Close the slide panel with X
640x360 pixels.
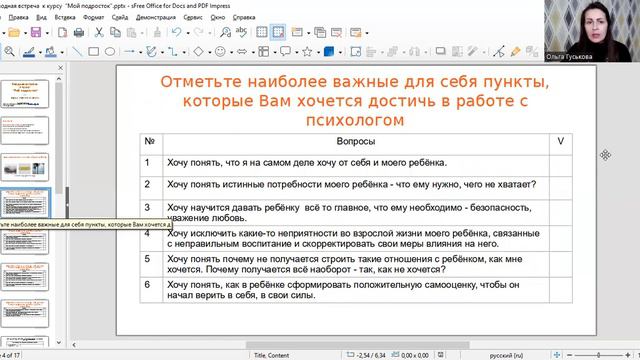coord(60,67)
